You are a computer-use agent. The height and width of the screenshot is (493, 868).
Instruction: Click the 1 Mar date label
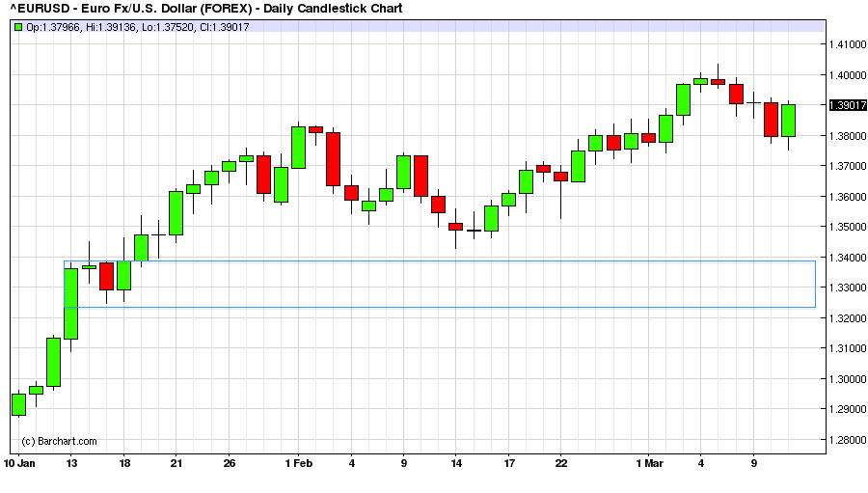(x=649, y=463)
